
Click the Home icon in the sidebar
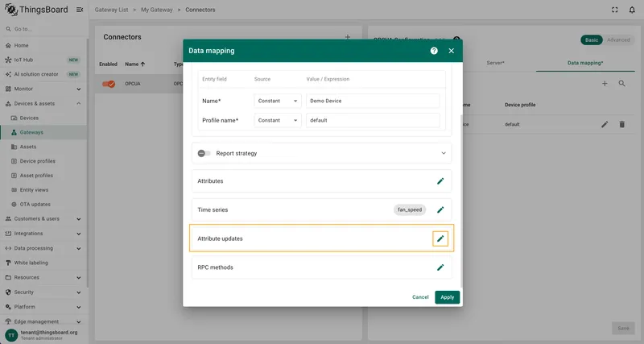click(x=8, y=45)
